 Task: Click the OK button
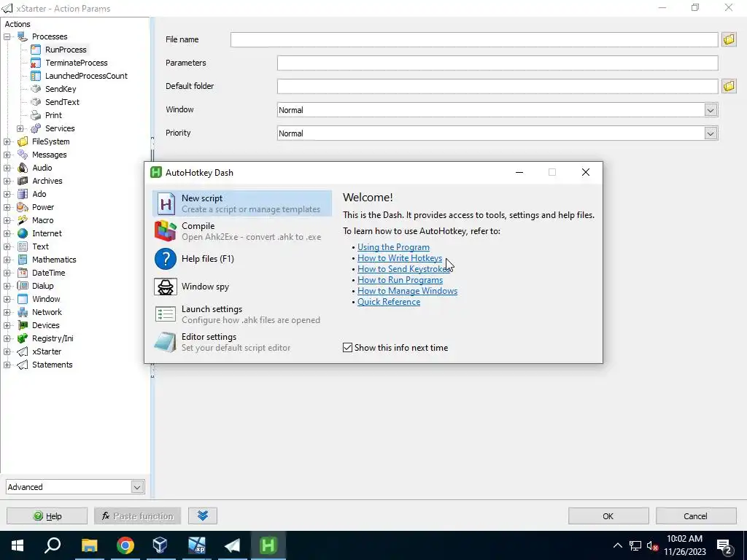click(608, 516)
